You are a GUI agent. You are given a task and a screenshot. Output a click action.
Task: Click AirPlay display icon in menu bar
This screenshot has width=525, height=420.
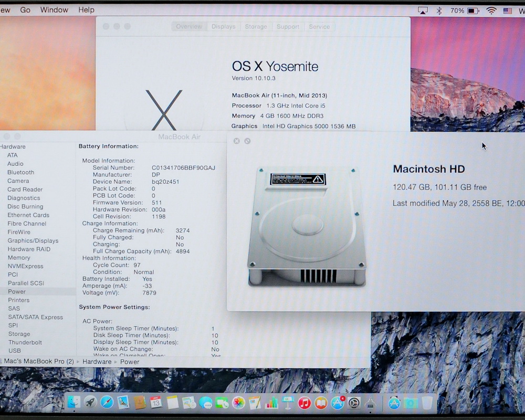(x=423, y=10)
